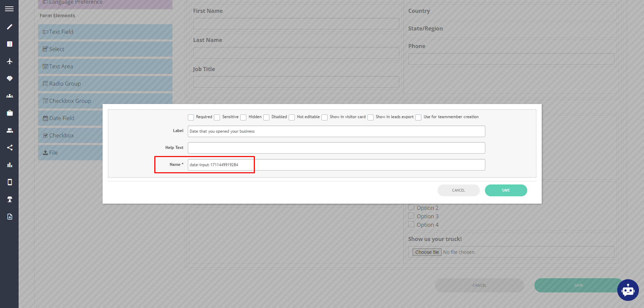The image size is (644, 308).
Task: Select the pencil edit icon in the sidebar
Action: click(x=9, y=26)
